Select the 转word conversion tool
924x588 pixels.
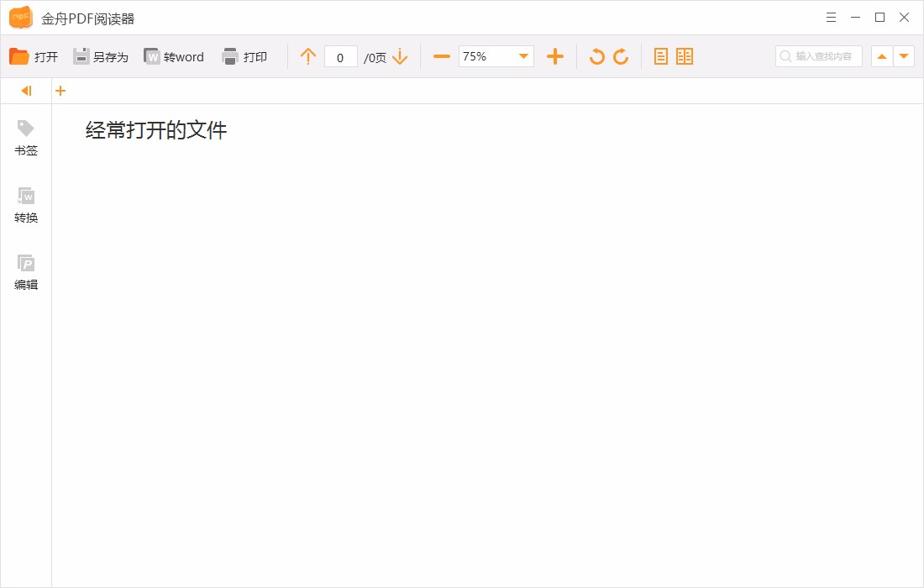(174, 56)
